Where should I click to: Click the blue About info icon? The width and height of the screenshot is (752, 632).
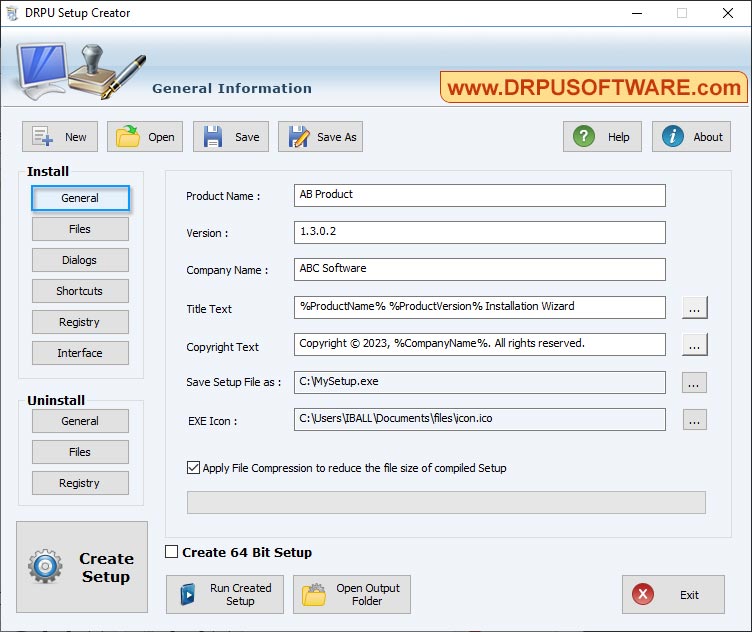click(672, 137)
